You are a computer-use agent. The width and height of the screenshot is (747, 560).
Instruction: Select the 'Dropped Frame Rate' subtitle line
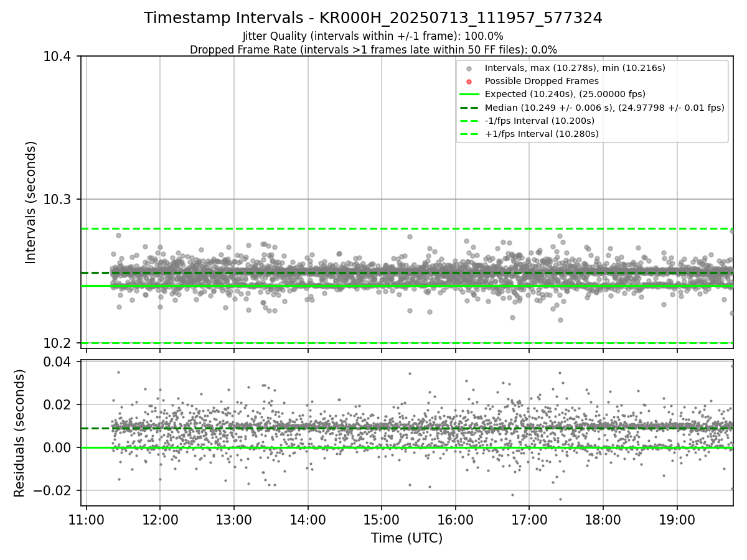tap(373, 50)
